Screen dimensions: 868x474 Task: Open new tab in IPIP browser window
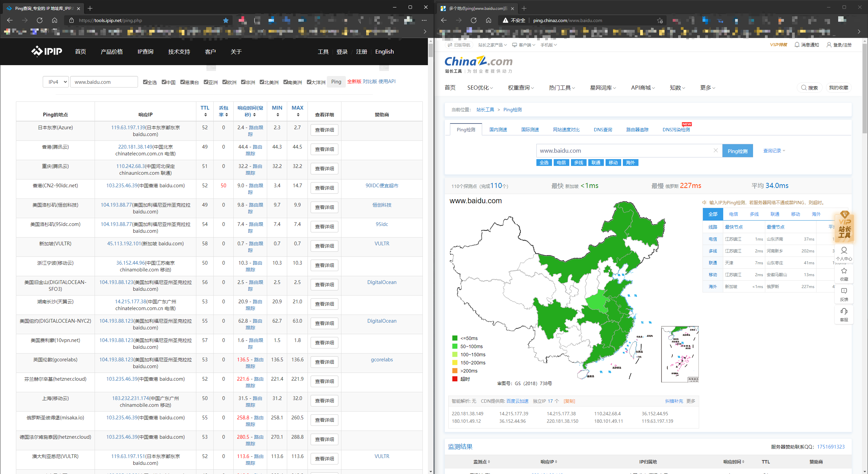(90, 8)
